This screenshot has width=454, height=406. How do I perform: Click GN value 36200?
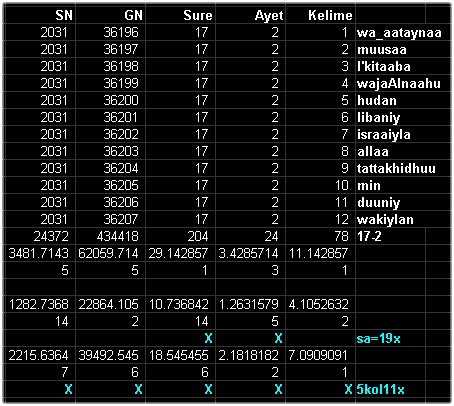click(110, 100)
